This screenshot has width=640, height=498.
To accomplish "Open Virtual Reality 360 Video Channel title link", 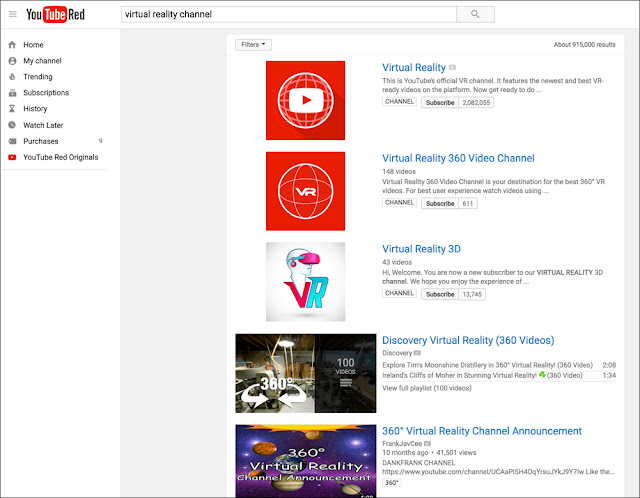I will coord(458,158).
